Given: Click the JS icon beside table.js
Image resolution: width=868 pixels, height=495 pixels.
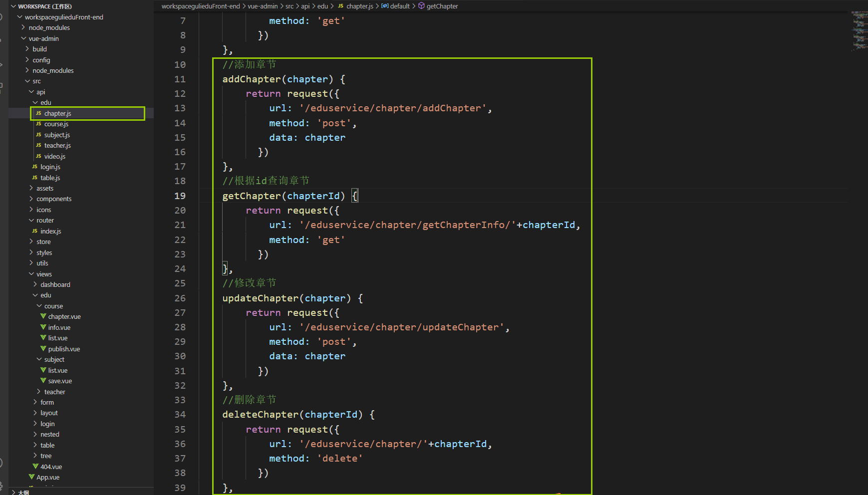Looking at the screenshot, I should [34, 178].
